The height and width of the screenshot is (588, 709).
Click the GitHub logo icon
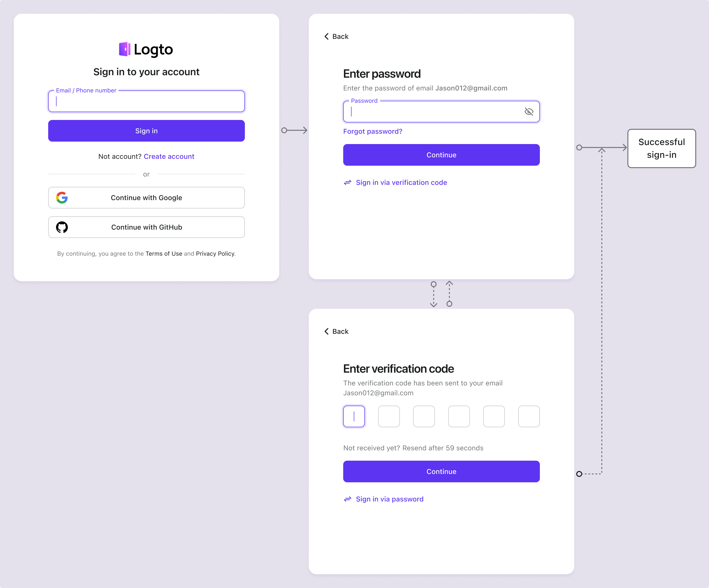click(62, 227)
